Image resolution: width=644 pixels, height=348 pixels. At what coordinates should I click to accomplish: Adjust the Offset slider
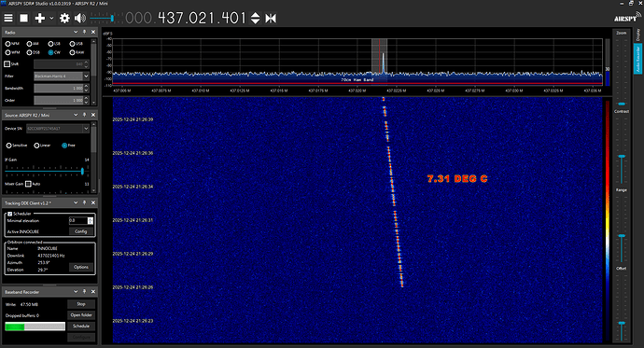[x=622, y=324]
